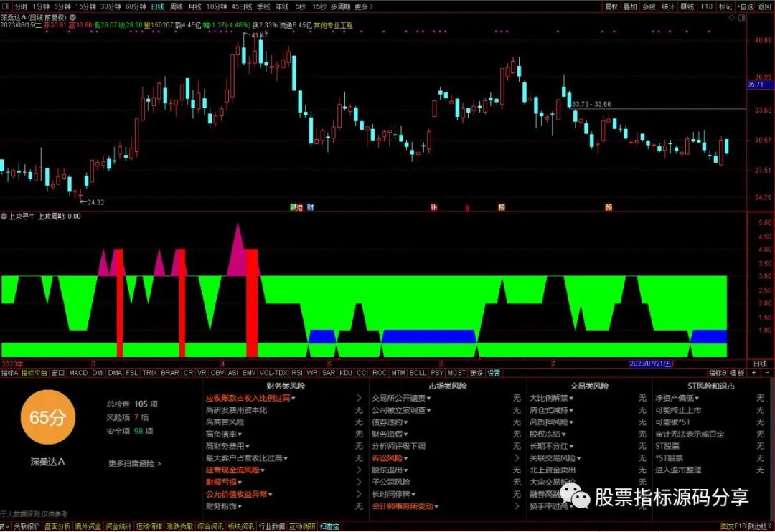Image resolution: width=775 pixels, height=532 pixels.
Task: Open arrow for 经营现金流风险 row
Action: (x=359, y=470)
